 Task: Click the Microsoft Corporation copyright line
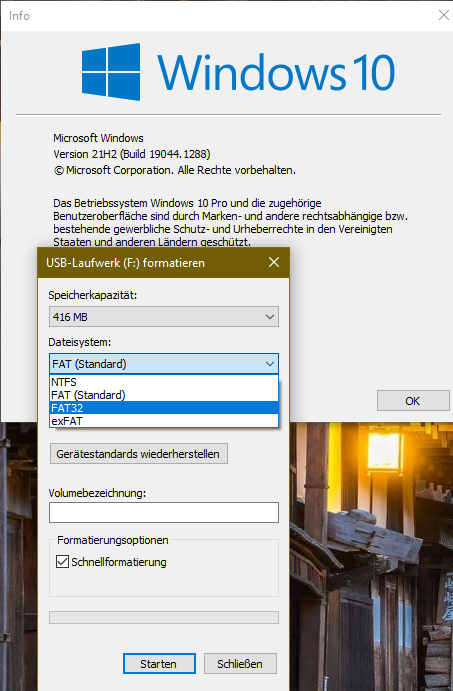coord(175,170)
